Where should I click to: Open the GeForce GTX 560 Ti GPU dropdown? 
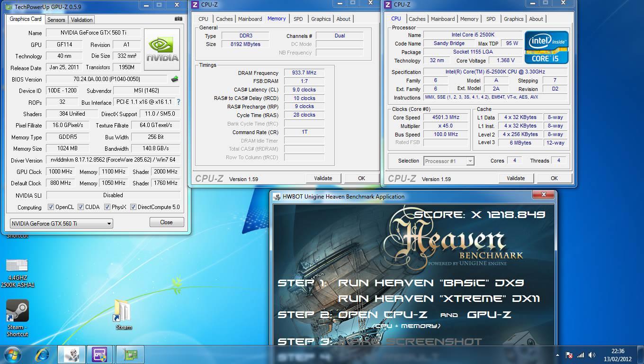(62, 223)
